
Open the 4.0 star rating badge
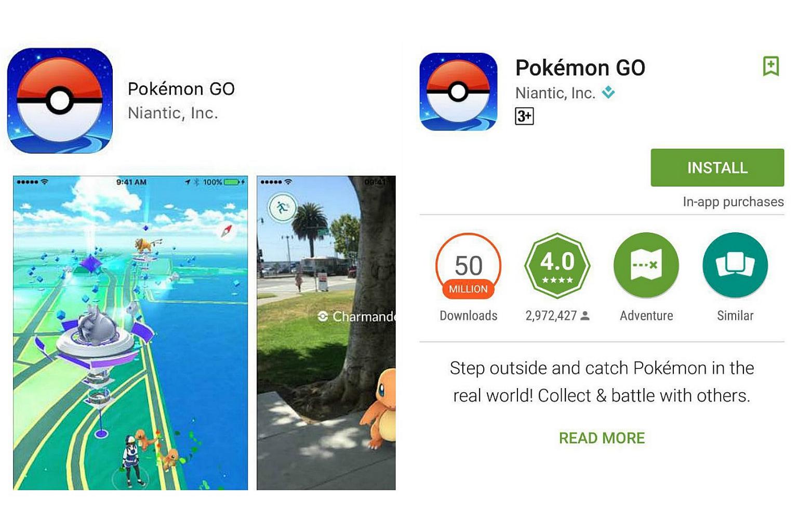pyautogui.click(x=557, y=265)
